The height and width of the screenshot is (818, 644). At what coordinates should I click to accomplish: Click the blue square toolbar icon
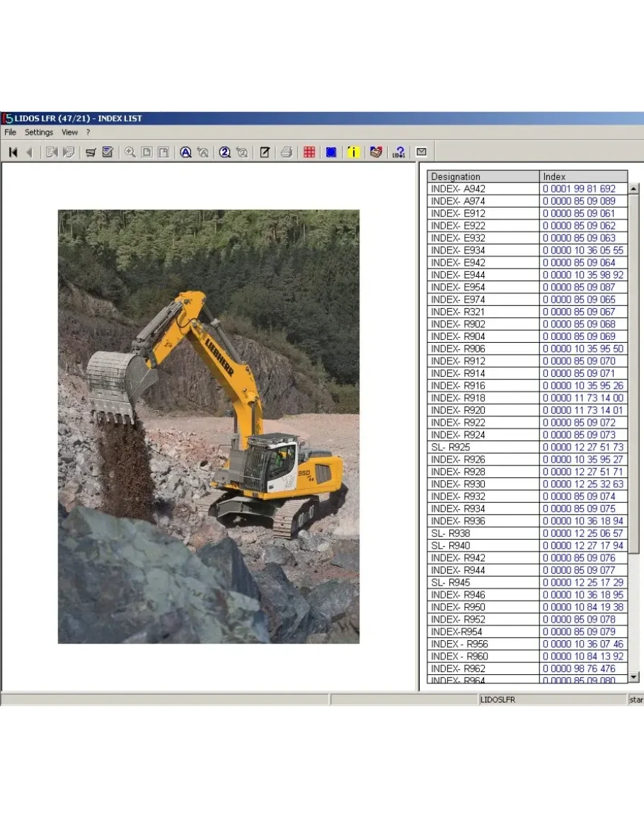coord(330,152)
